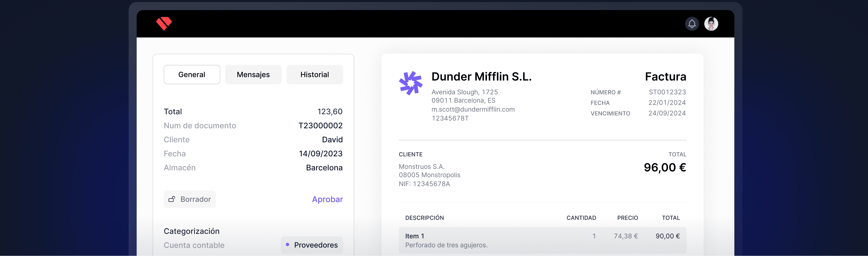Select the Item 1 row title

pos(414,236)
